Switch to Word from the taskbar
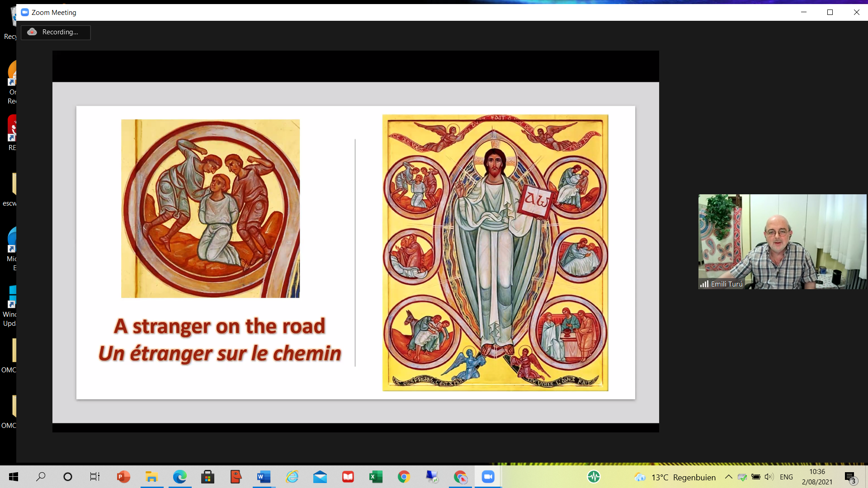 click(264, 477)
